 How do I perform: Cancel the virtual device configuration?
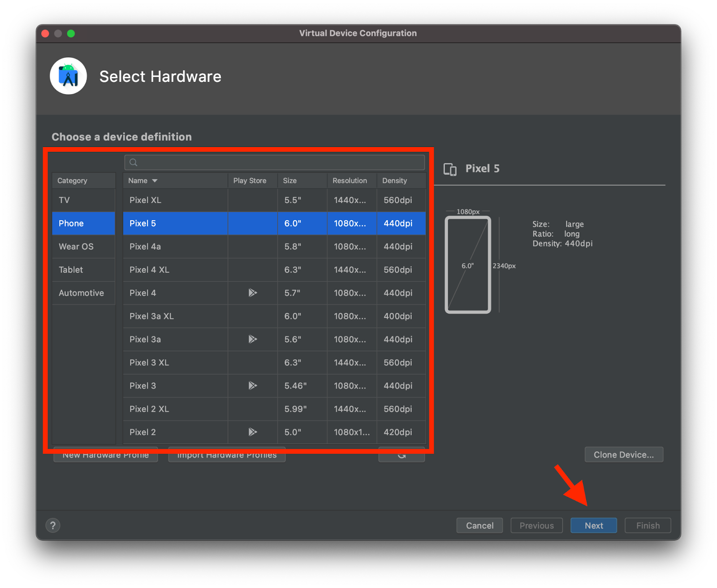pos(479,525)
